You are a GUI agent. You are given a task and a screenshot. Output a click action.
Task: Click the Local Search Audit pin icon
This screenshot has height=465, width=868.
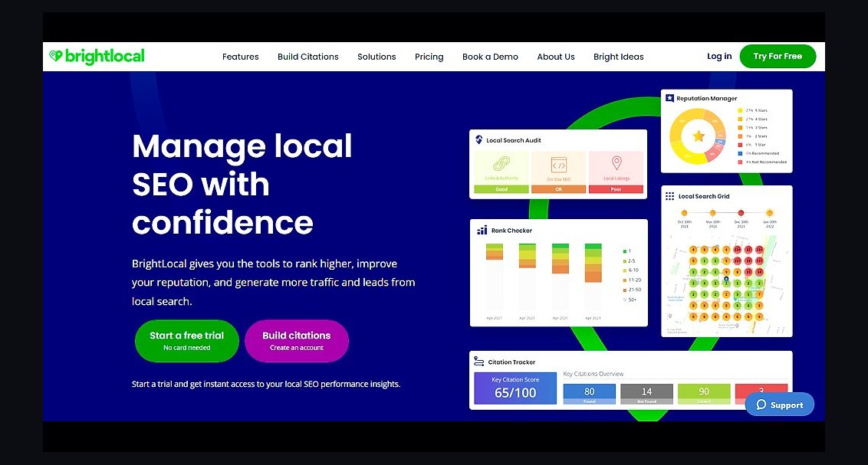coord(478,140)
